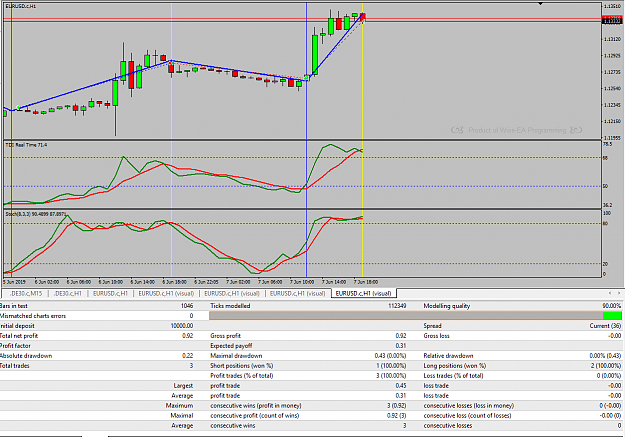Image resolution: width=625 pixels, height=437 pixels.
Task: Click the stochastic scale level 20 label
Action: [x=605, y=264]
